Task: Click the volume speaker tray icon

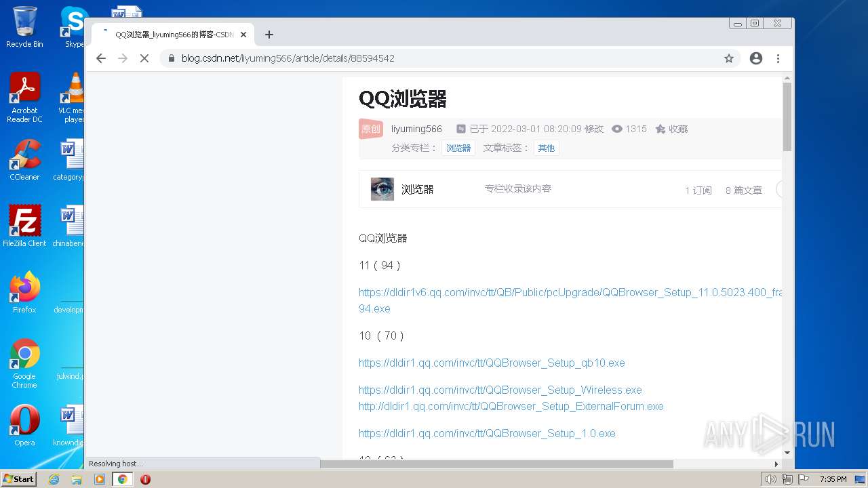Action: tap(771, 479)
